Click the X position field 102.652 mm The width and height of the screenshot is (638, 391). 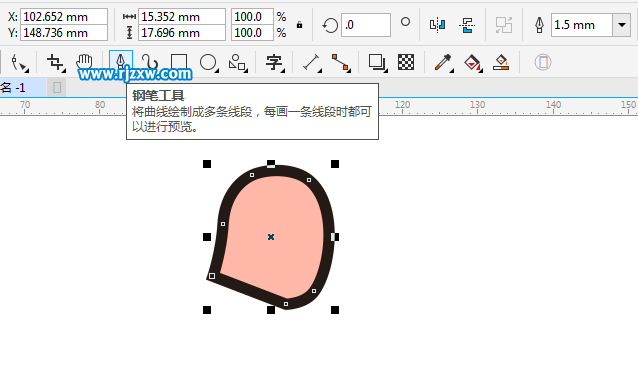click(64, 17)
